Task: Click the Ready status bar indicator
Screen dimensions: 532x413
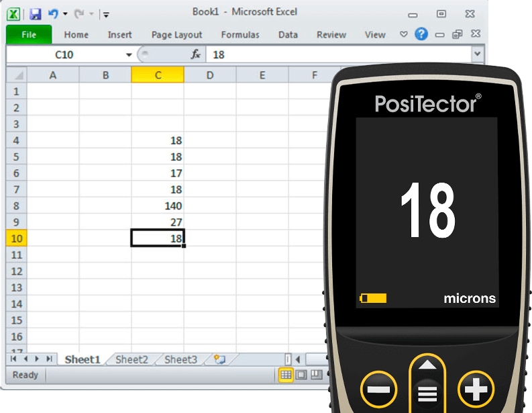Action: click(25, 375)
